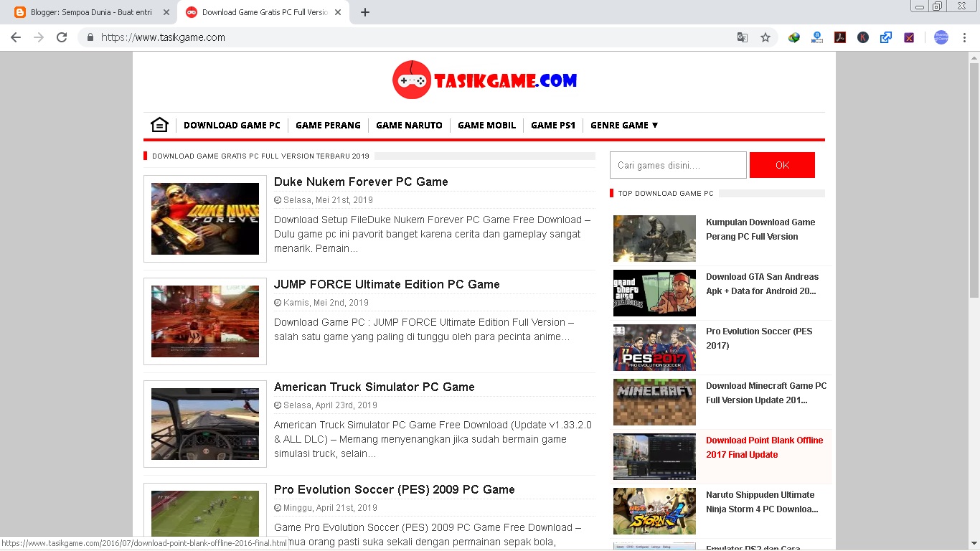Click the JUMP FORCE post thumbnail
Screen dimensions: 980x551
click(205, 321)
